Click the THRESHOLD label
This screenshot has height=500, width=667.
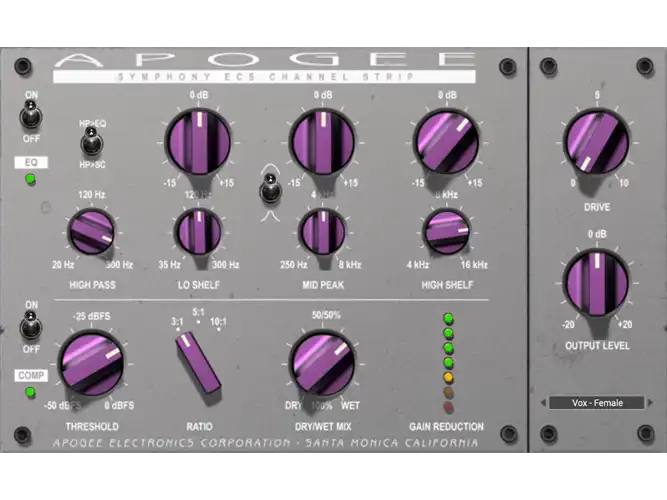(92, 426)
